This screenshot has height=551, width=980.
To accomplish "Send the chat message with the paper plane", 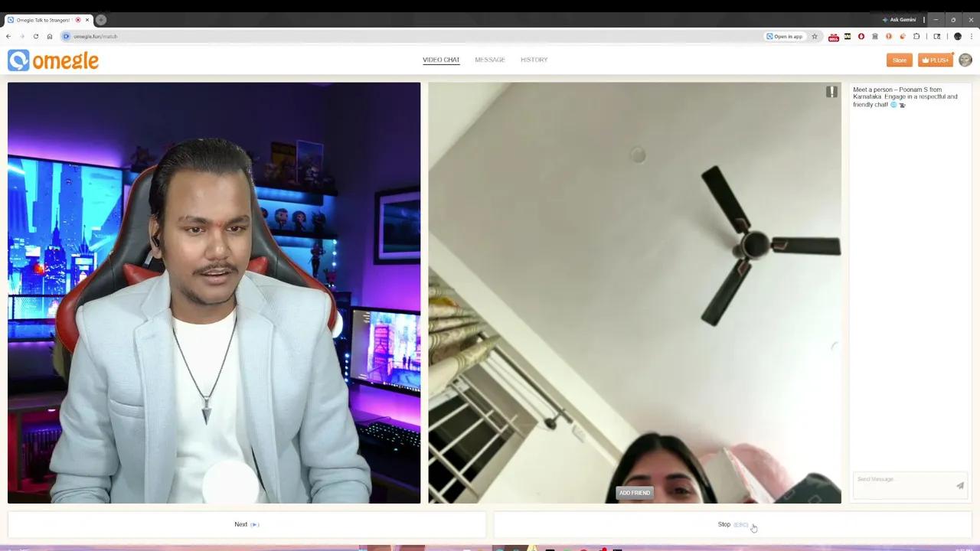I will [960, 485].
